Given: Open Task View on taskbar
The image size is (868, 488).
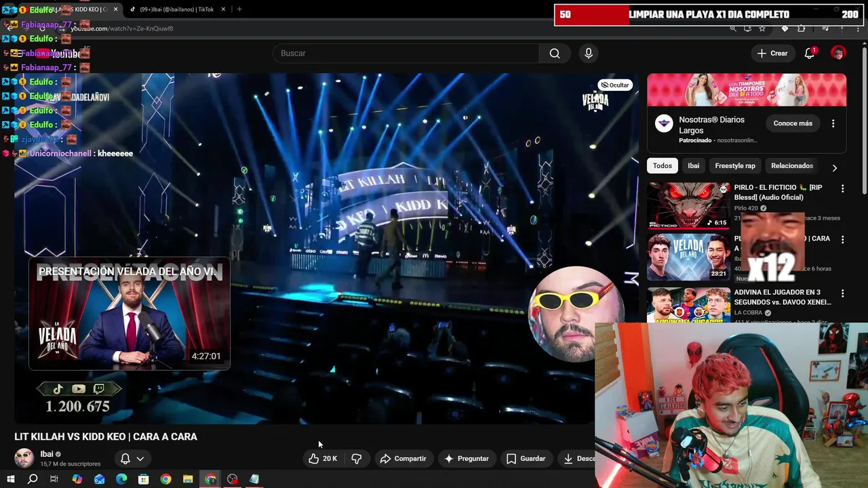Looking at the screenshot, I should coord(54,480).
